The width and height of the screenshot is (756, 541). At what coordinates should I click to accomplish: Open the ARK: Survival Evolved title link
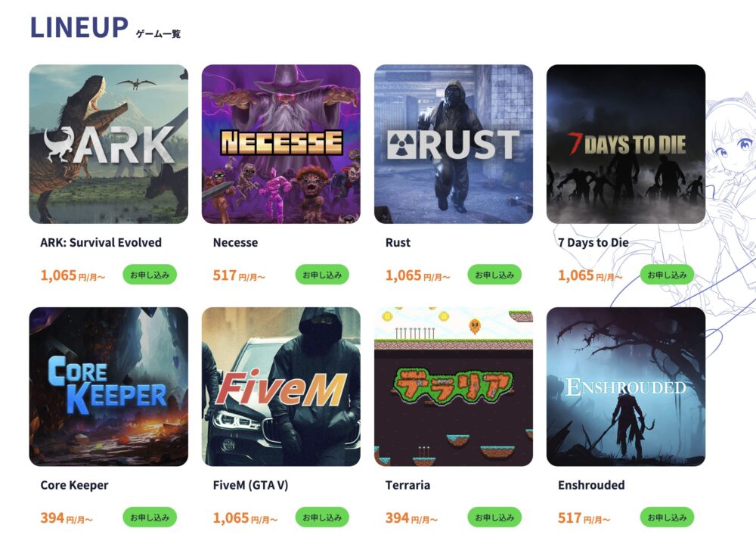pyautogui.click(x=101, y=242)
